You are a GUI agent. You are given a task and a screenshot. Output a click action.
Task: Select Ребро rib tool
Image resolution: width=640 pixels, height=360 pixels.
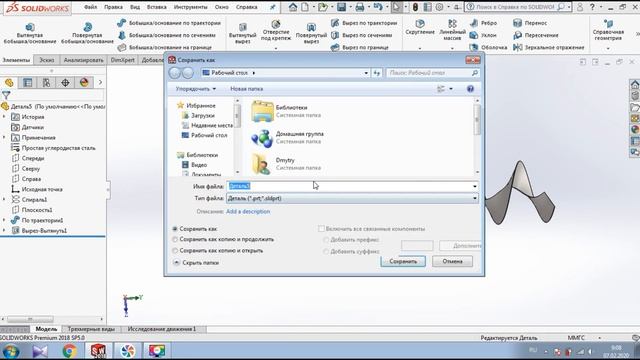pyautogui.click(x=483, y=23)
